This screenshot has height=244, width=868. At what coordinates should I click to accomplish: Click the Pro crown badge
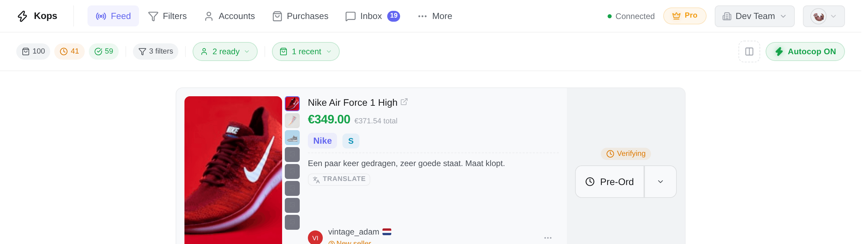[x=685, y=16]
